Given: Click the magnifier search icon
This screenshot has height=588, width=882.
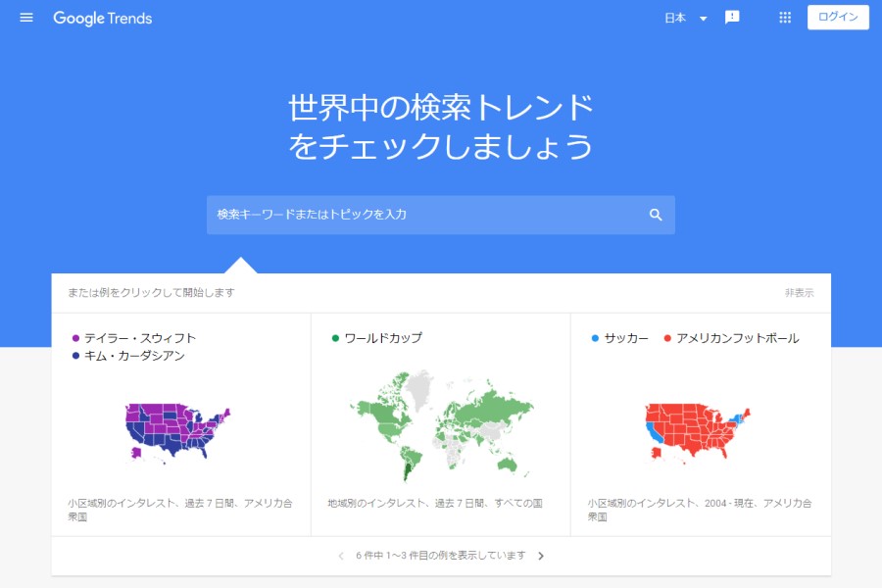Looking at the screenshot, I should [656, 215].
